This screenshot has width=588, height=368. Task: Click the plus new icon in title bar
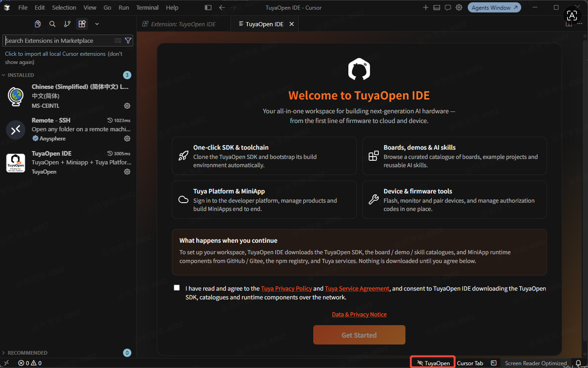point(425,7)
